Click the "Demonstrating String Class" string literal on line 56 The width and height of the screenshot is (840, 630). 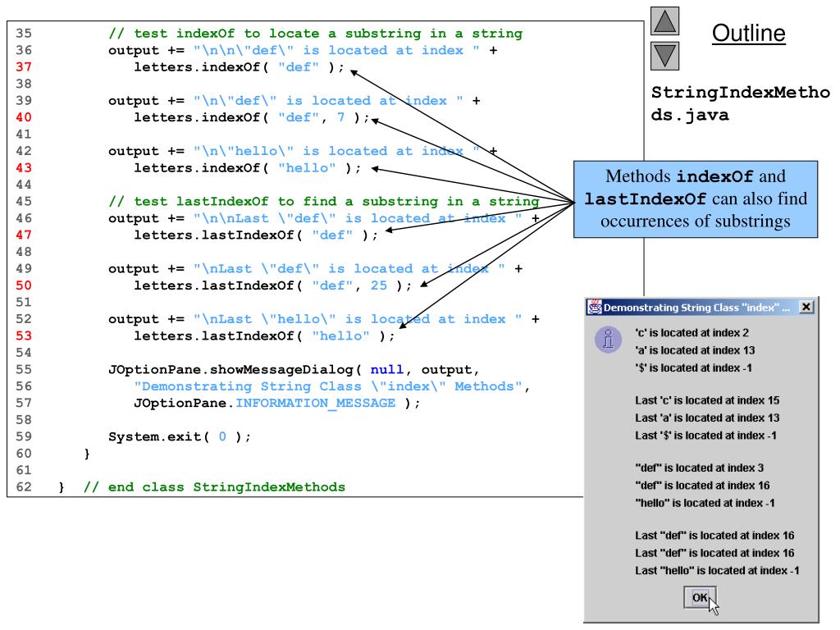pyautogui.click(x=328, y=386)
